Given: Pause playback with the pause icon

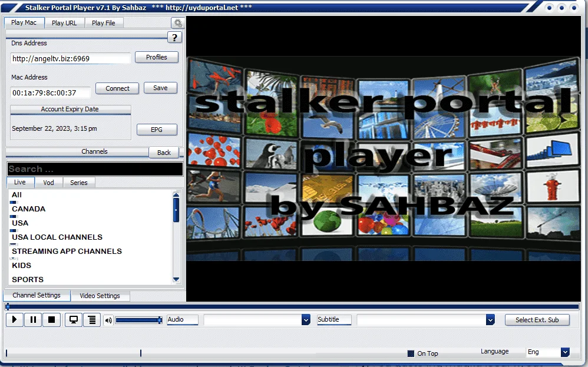Looking at the screenshot, I should pyautogui.click(x=33, y=319).
